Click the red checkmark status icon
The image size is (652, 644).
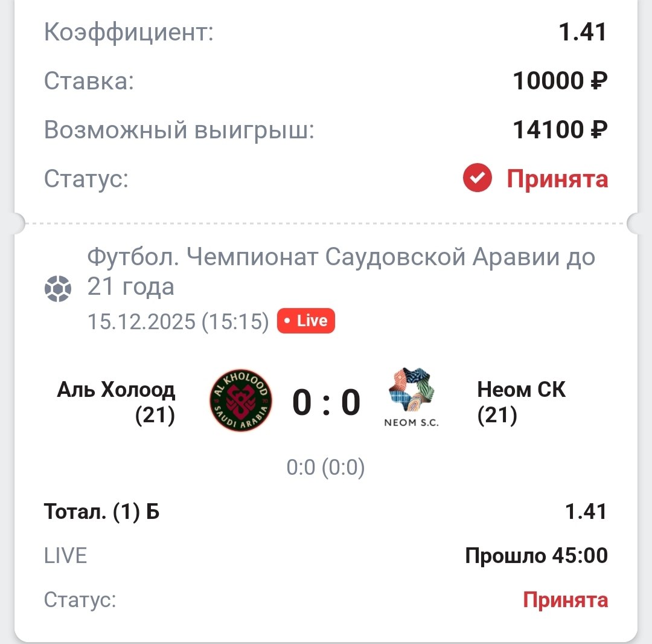point(478,178)
